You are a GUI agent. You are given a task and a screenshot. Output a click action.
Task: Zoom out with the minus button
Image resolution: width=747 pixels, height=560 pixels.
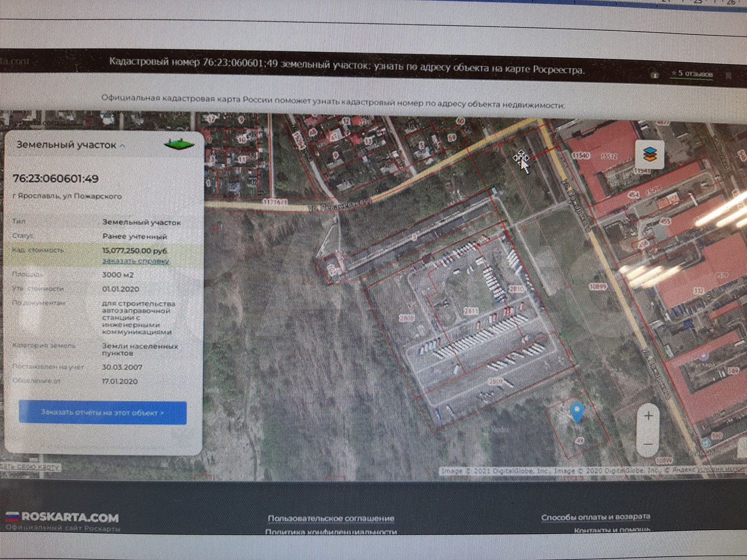click(x=648, y=444)
